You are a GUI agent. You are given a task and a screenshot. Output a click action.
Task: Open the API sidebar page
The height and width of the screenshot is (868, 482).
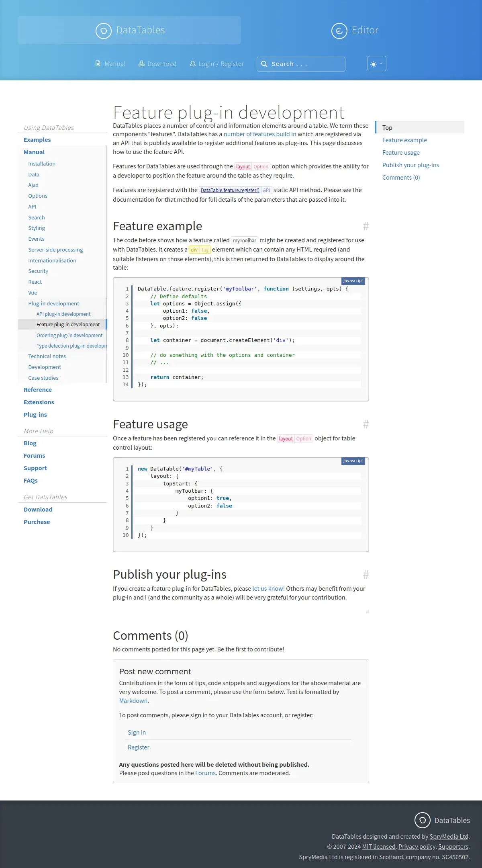(x=32, y=207)
